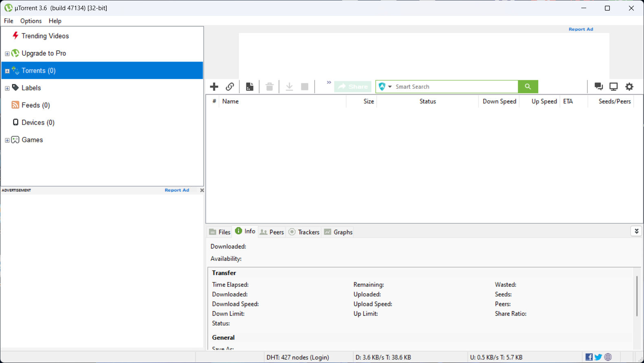Sort by ETA column header

[574, 101]
